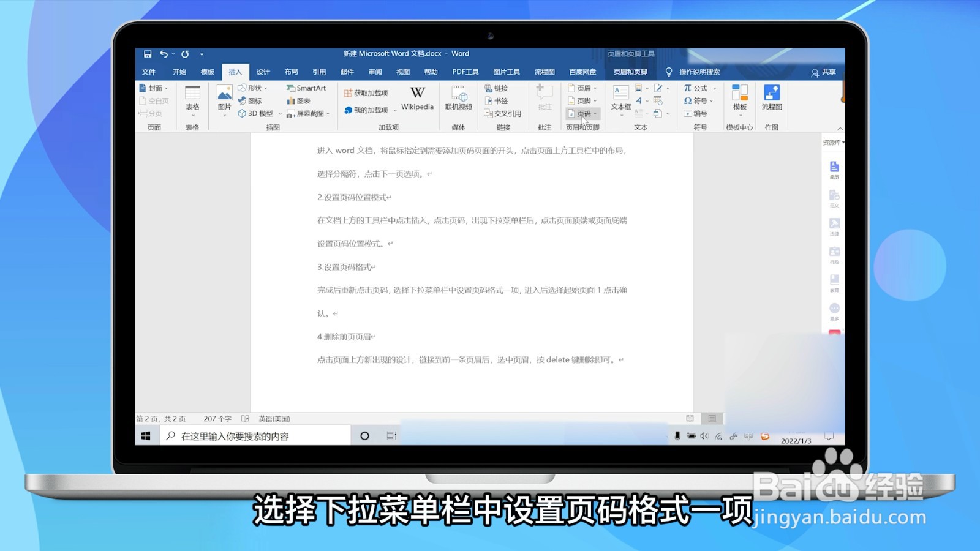980x551 pixels.
Task: Click word count 207 个字
Action: pos(217,419)
